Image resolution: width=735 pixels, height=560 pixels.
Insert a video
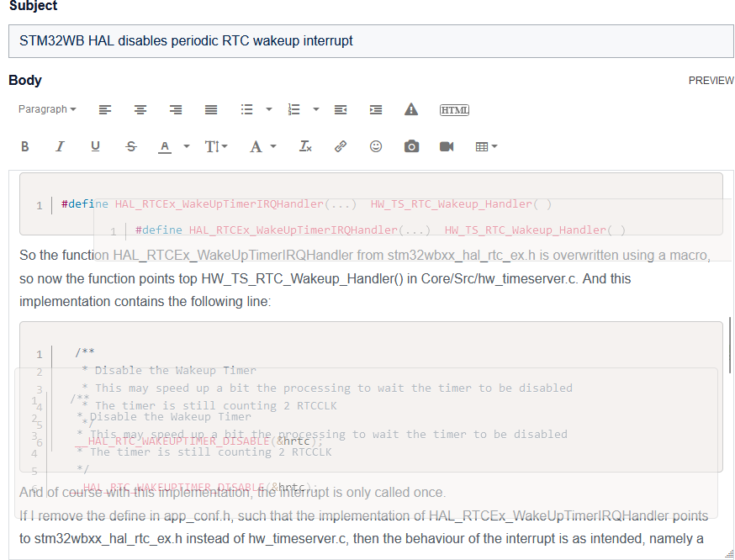click(x=447, y=146)
